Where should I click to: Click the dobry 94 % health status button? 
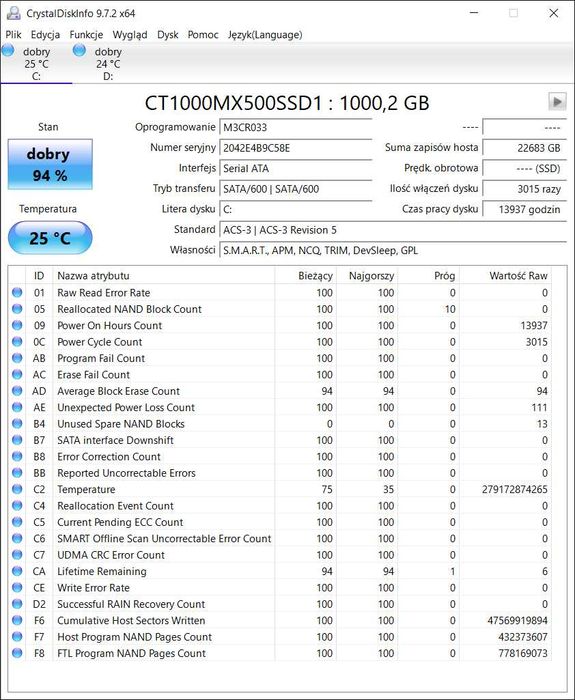[x=50, y=164]
